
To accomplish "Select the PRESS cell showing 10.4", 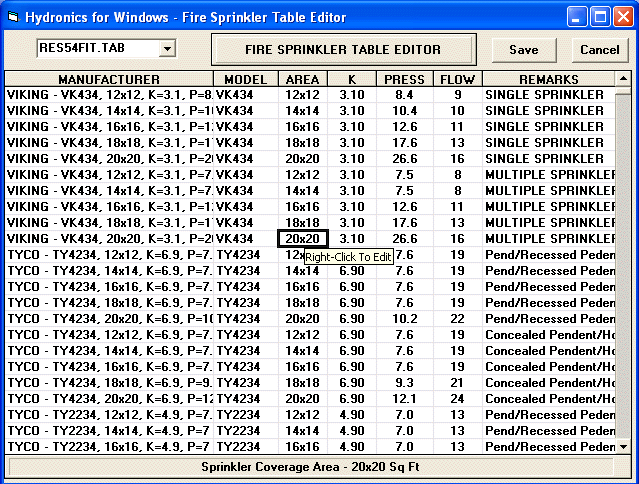I will [x=404, y=111].
